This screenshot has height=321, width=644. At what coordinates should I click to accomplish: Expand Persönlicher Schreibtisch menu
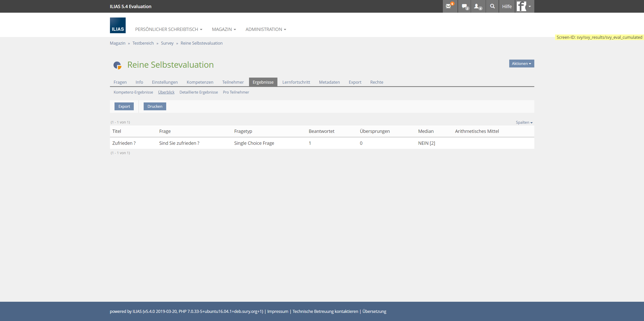pyautogui.click(x=168, y=29)
